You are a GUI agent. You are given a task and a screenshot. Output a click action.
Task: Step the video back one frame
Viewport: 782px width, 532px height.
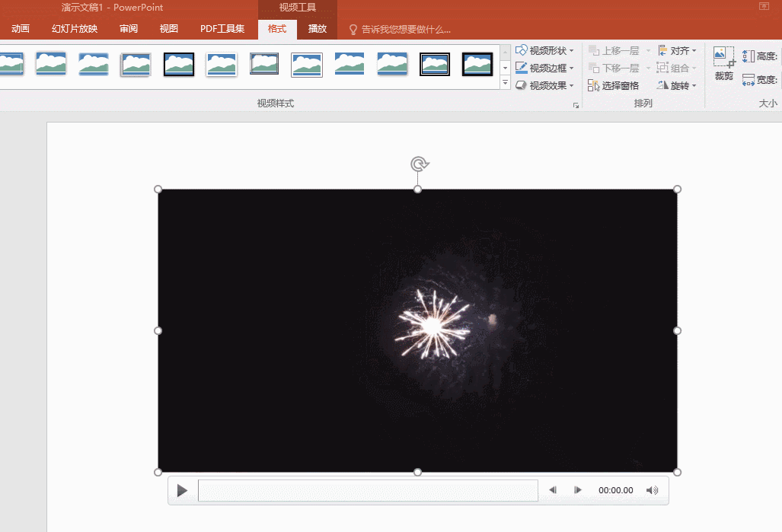[553, 489]
